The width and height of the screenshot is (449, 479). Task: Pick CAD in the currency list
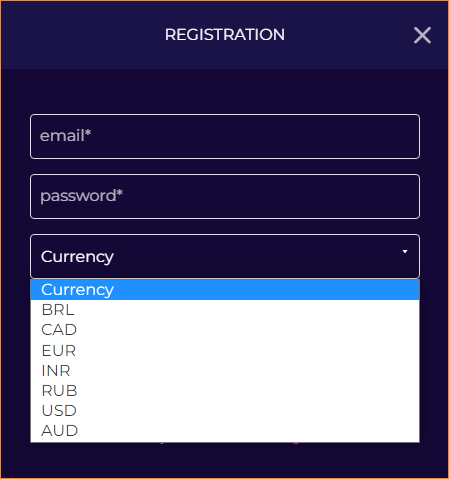(225, 330)
